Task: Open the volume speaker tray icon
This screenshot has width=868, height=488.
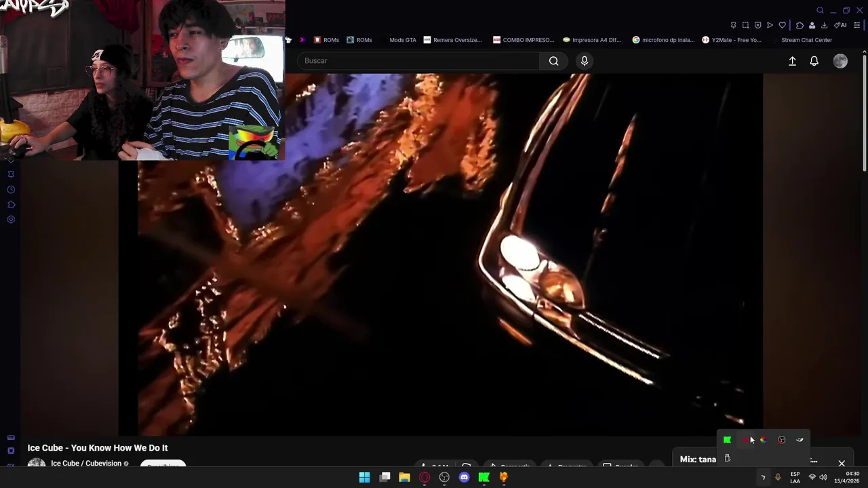Action: tap(823, 478)
